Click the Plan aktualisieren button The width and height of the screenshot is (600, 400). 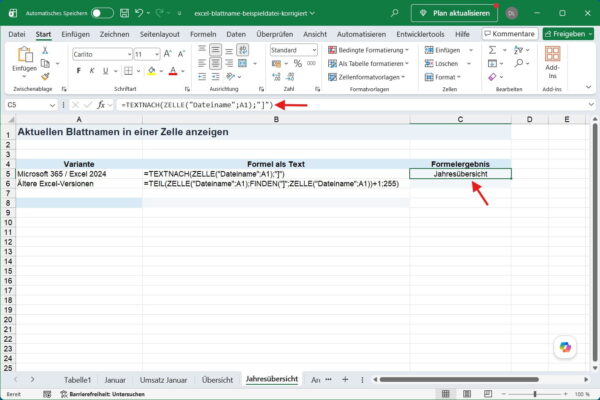point(454,13)
